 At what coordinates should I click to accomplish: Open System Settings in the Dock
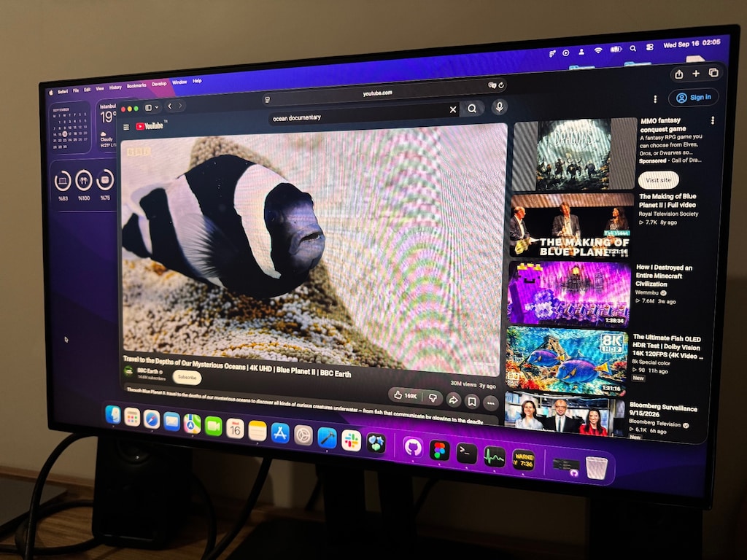tap(303, 435)
